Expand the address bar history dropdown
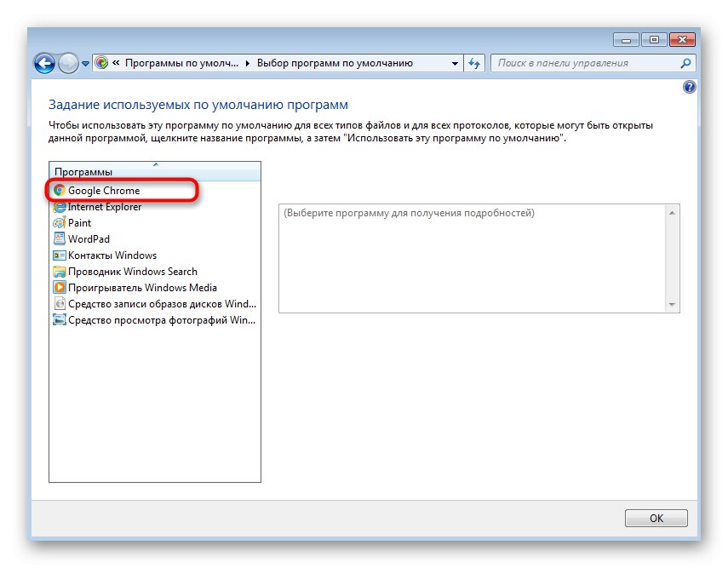728x568 pixels. coord(455,64)
